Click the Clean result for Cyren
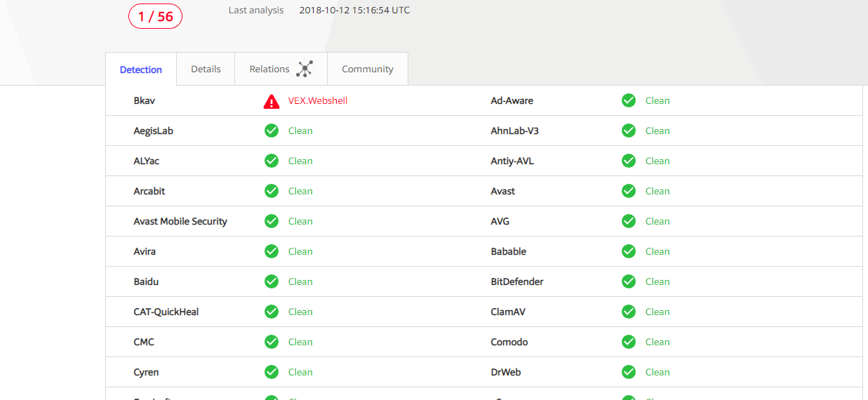868x400 pixels. [x=300, y=372]
